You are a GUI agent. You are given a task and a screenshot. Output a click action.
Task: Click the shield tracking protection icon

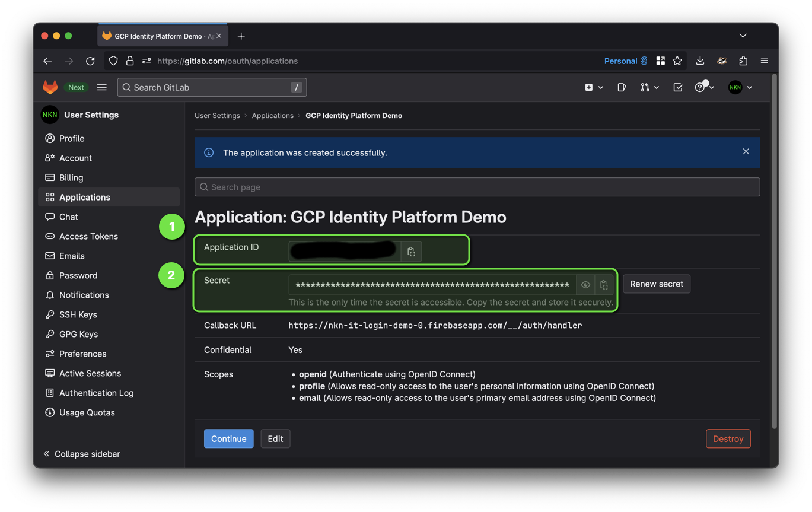113,61
